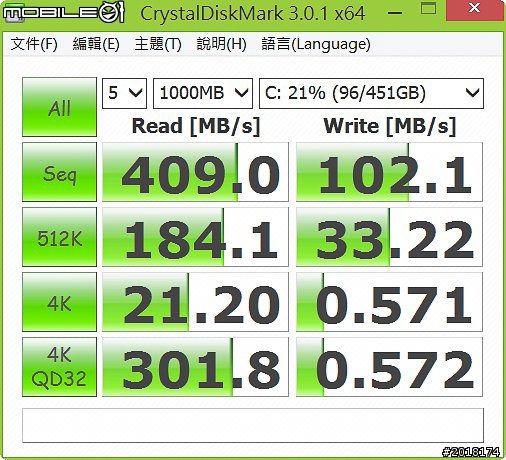Open the 文件(F) menu

34,44
